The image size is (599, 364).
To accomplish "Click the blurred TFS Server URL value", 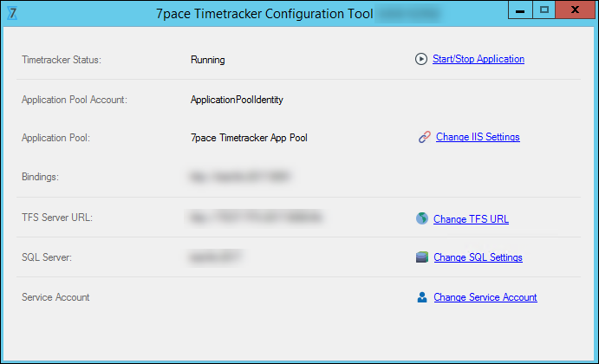I will coord(256,218).
